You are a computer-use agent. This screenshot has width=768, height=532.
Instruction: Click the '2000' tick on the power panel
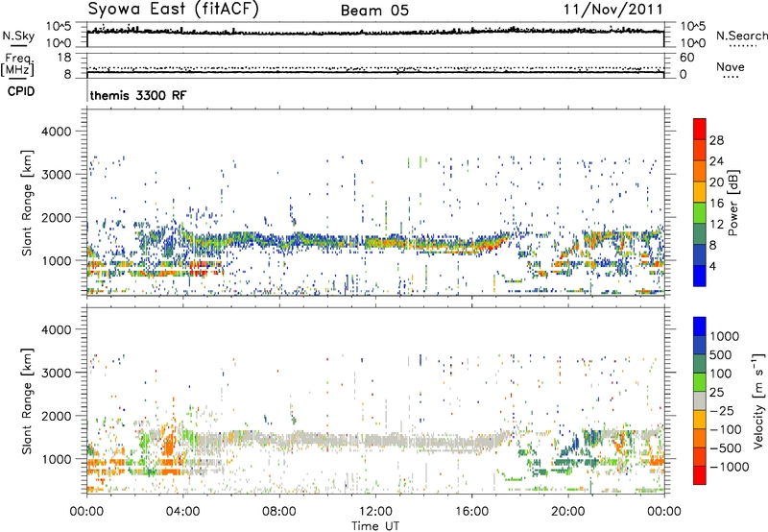(x=57, y=217)
